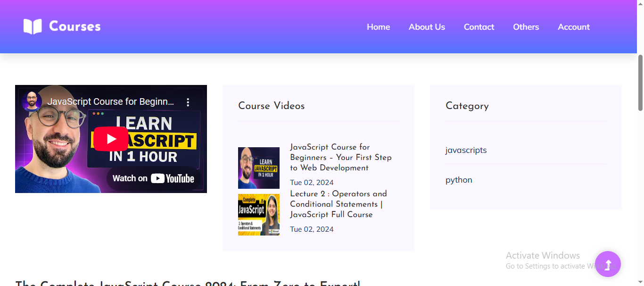644x286 pixels.
Task: Select the Operators & Conditional Statements thumbnail
Action: [258, 215]
